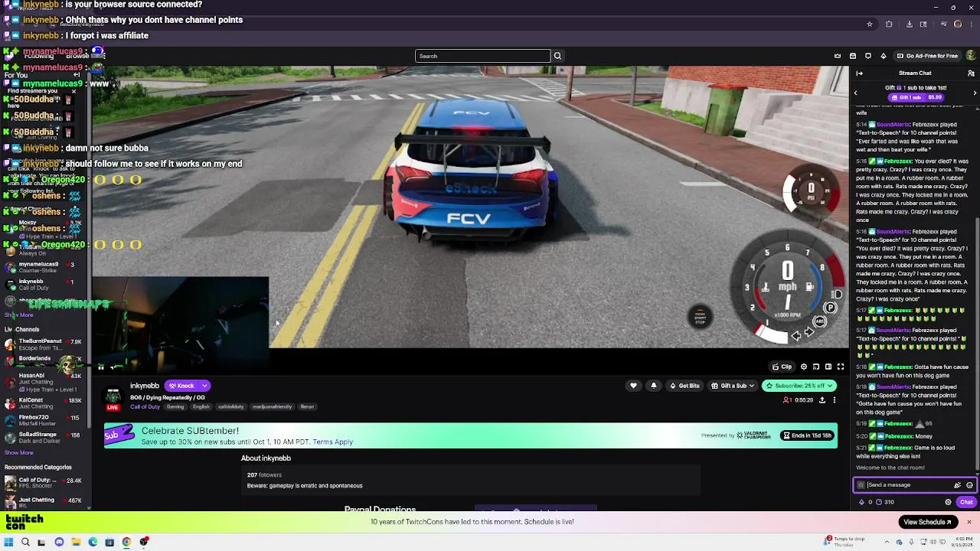Screen dimensions: 980x551
Task: Open chat settings gear
Action: 948,502
